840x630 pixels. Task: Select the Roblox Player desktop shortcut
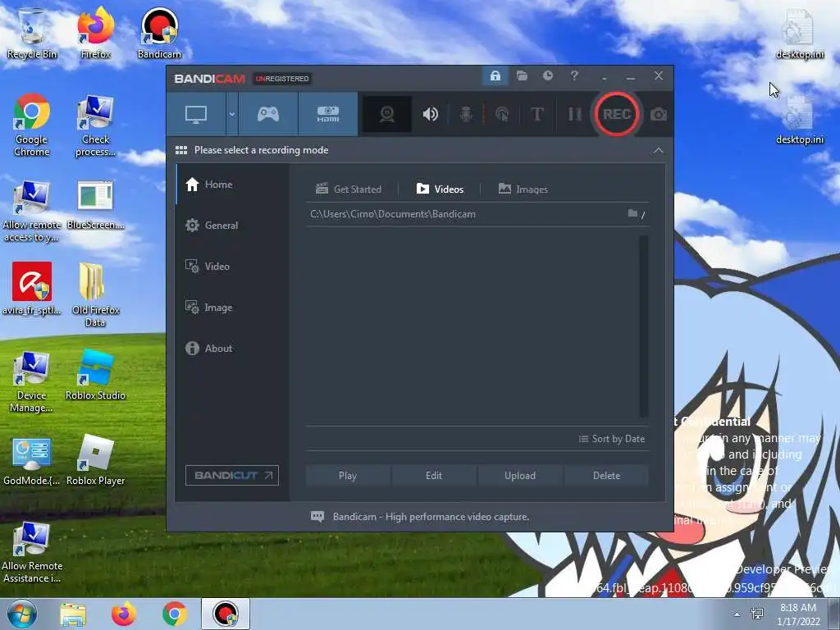95,459
